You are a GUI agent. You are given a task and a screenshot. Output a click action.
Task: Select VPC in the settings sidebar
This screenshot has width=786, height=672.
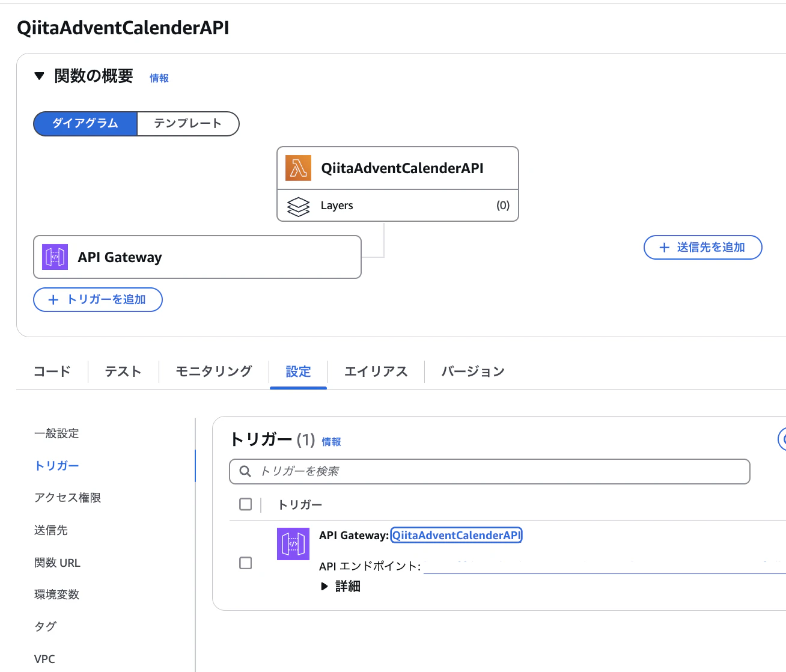point(44,659)
